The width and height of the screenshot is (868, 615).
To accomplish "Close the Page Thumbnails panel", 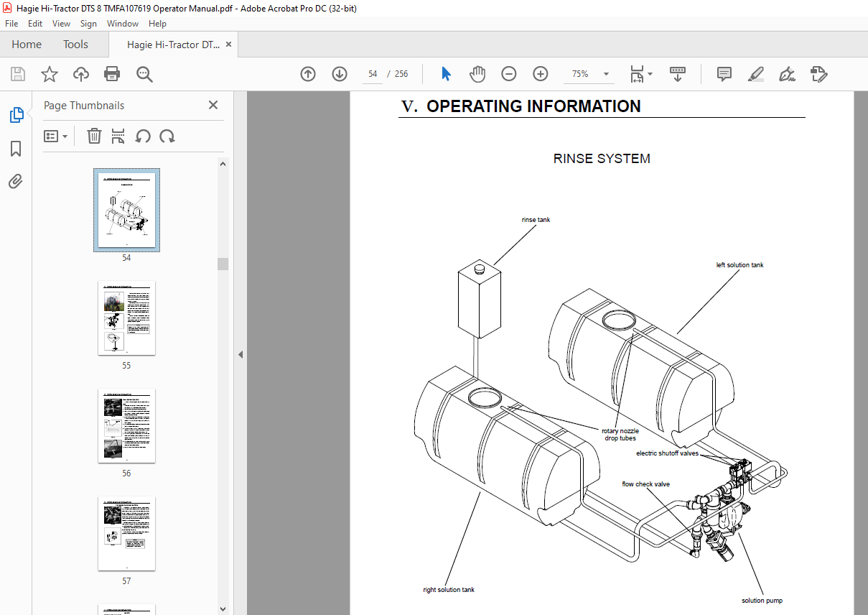I will 213,105.
